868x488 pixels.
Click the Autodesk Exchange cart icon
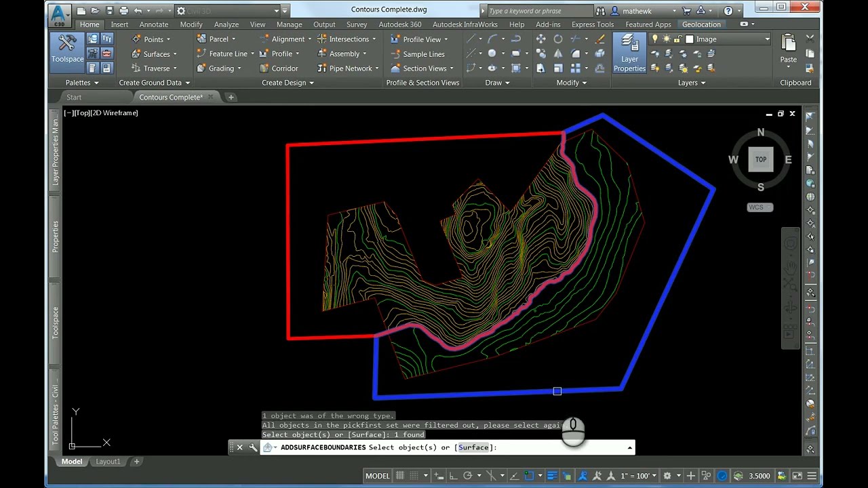click(x=687, y=10)
